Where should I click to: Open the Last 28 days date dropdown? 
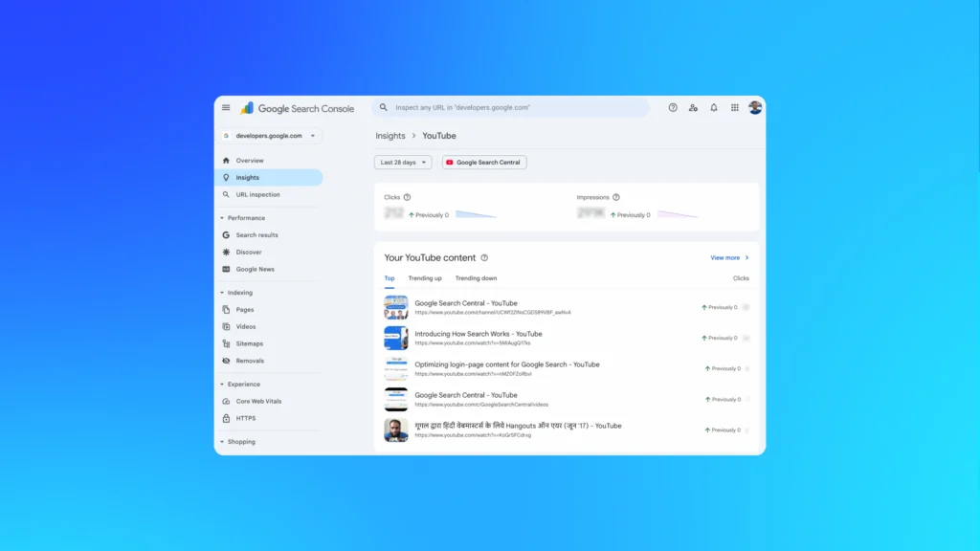tap(403, 163)
